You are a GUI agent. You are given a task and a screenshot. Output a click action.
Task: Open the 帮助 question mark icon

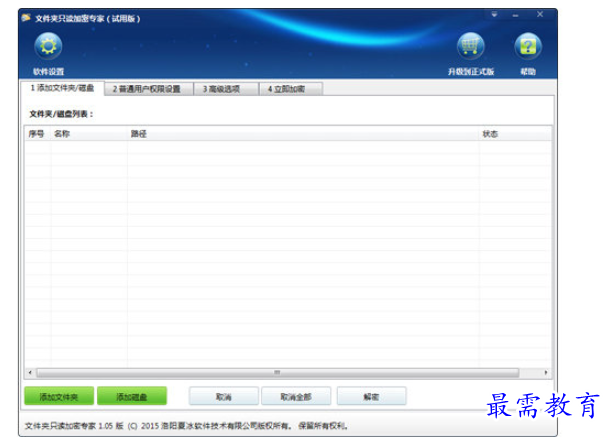[528, 46]
